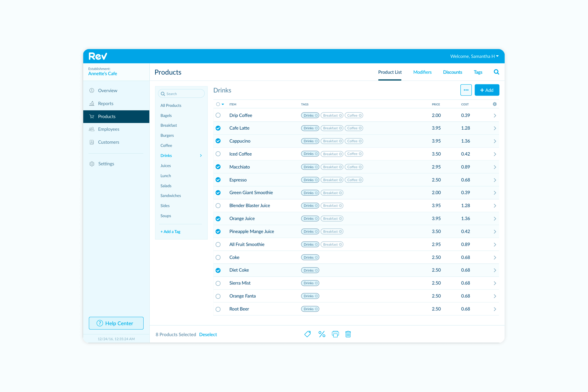
Task: Select the Root Beer checkbox
Action: 218,309
